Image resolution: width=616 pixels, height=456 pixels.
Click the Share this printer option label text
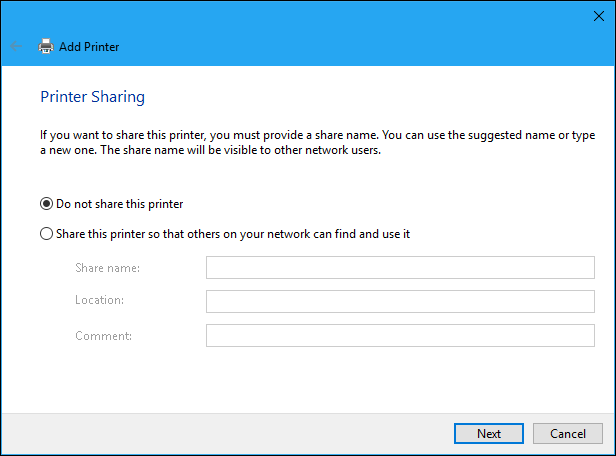(x=233, y=234)
